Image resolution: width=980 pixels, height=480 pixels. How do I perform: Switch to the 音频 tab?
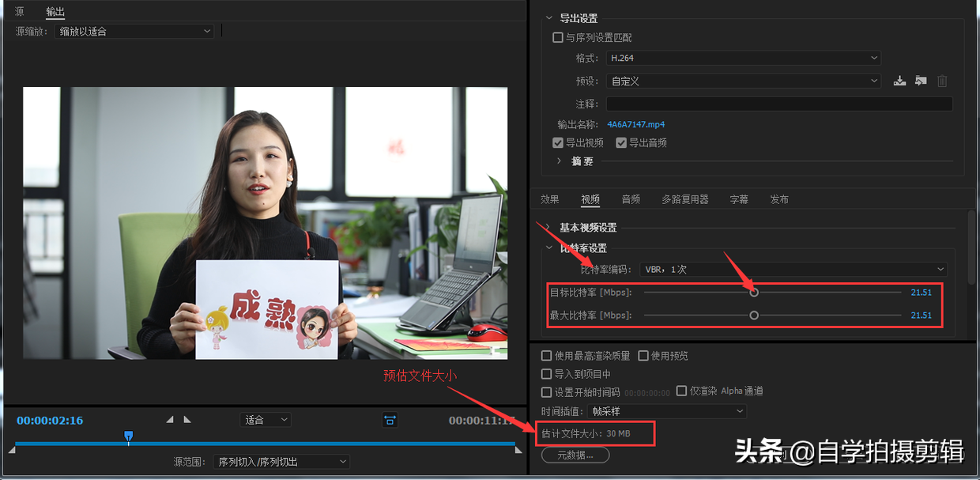click(x=630, y=199)
